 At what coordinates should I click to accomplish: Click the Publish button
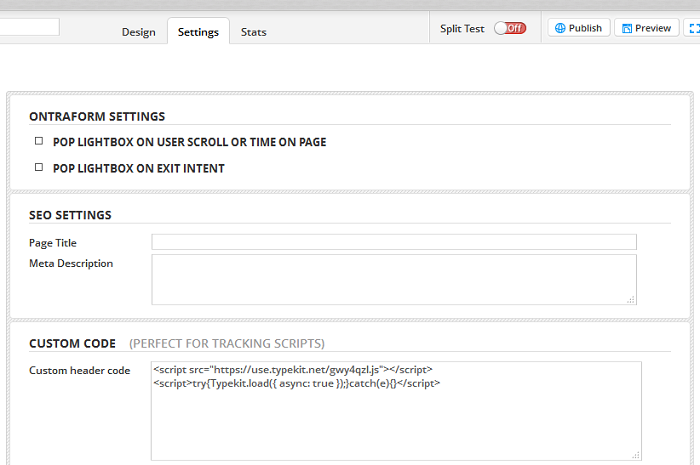tap(579, 28)
